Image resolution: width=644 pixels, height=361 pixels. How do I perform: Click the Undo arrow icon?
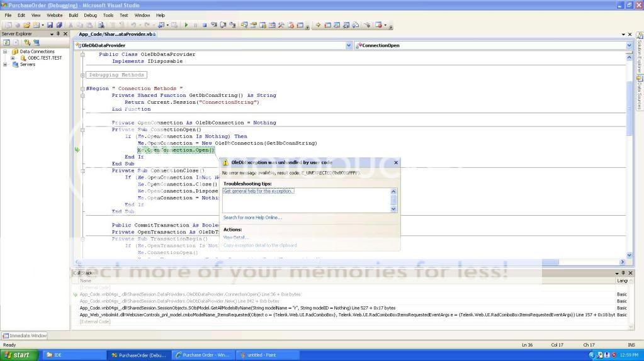133,25
